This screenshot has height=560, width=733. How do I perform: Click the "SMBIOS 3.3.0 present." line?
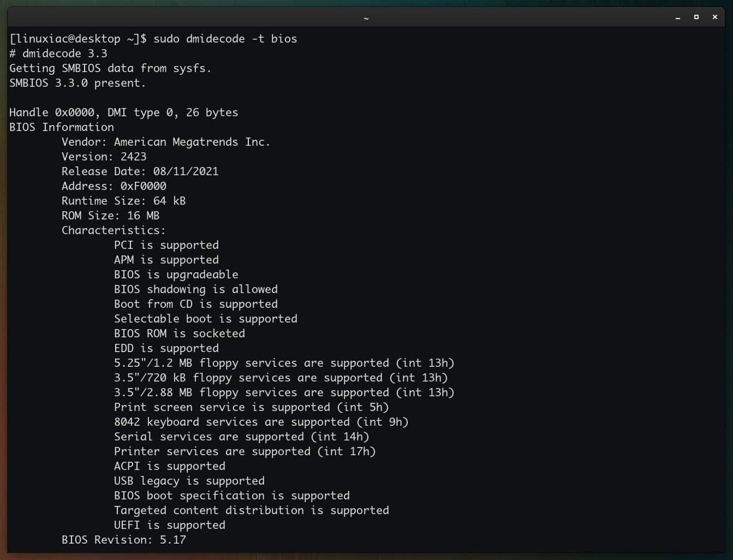tap(76, 83)
